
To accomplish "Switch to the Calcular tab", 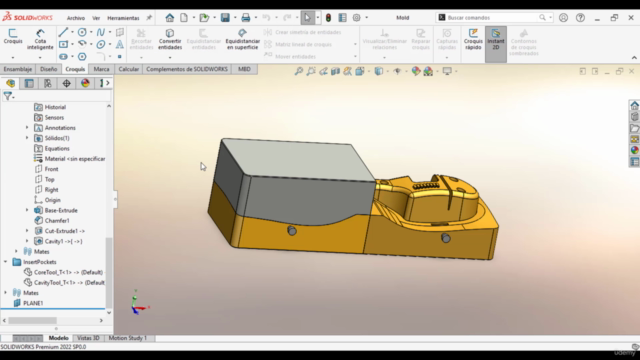I will (x=129, y=69).
